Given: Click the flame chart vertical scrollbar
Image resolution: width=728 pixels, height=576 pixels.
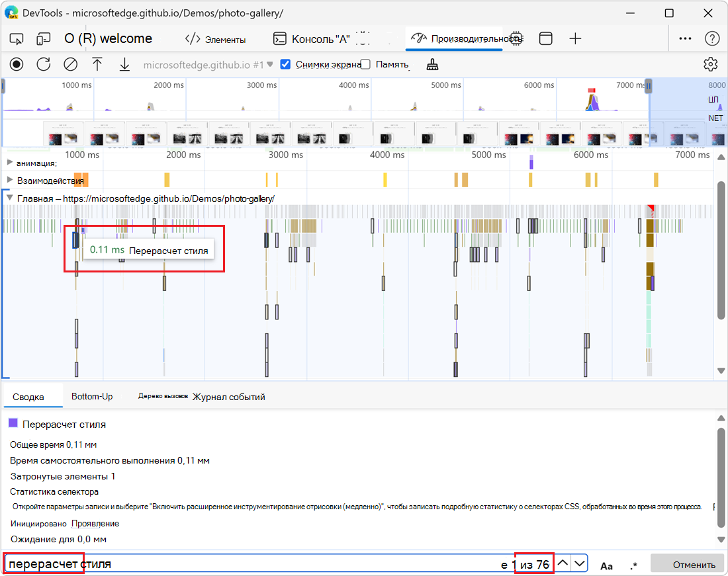Looking at the screenshot, I should (x=721, y=251).
